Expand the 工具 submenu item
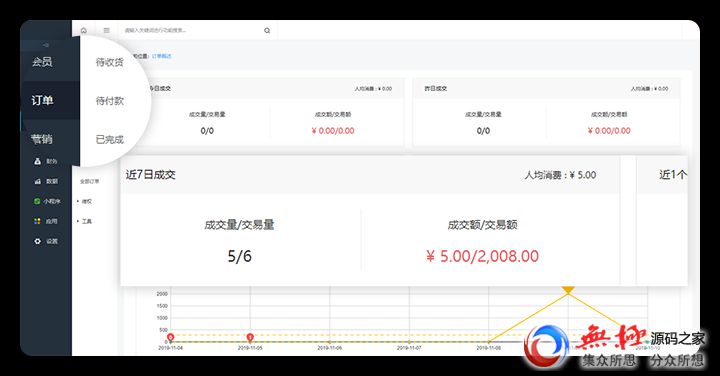This screenshot has width=720, height=376. point(85,221)
